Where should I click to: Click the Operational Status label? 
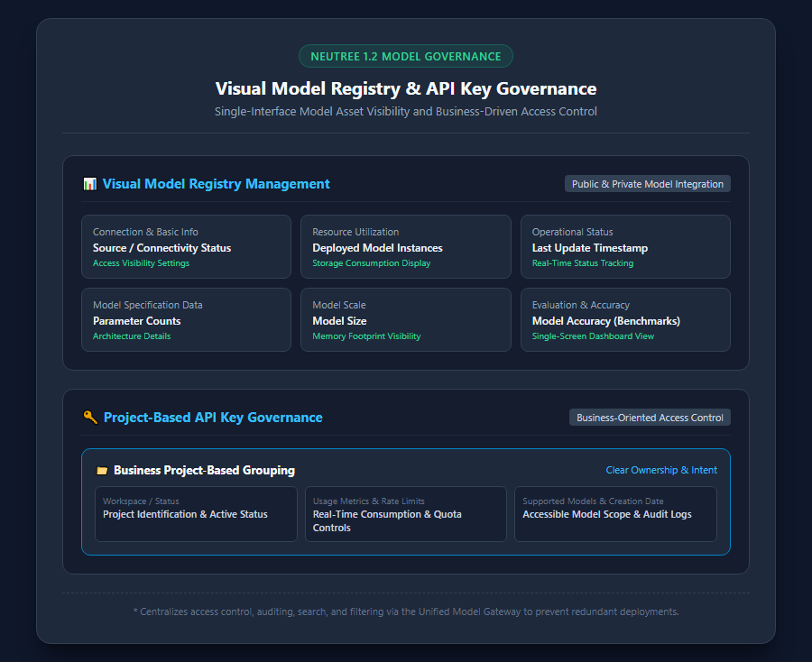[572, 232]
